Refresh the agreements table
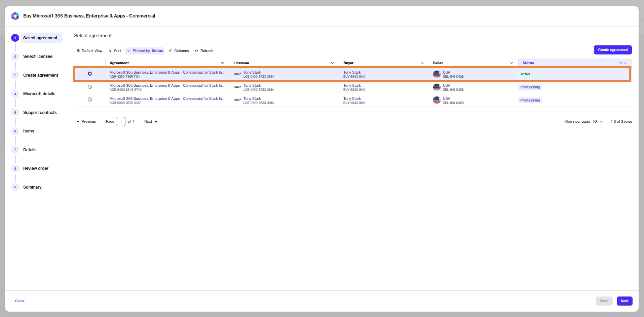This screenshot has width=644, height=317. point(204,51)
